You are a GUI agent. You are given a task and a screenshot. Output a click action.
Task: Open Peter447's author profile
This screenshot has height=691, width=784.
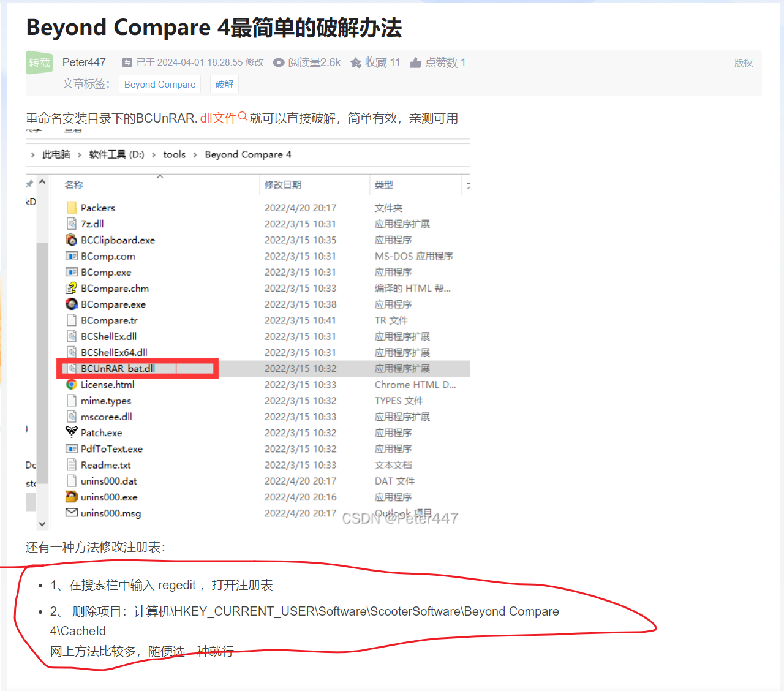pos(84,62)
